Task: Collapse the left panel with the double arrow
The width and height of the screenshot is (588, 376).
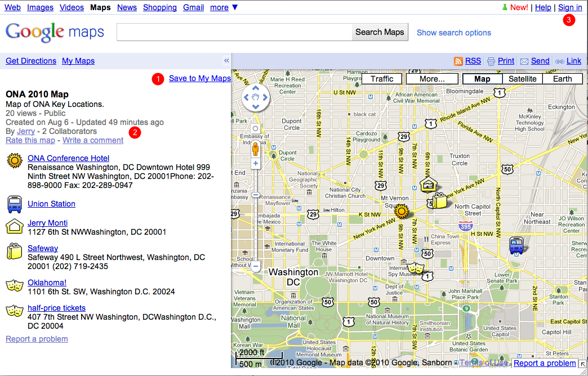Action: [226, 61]
